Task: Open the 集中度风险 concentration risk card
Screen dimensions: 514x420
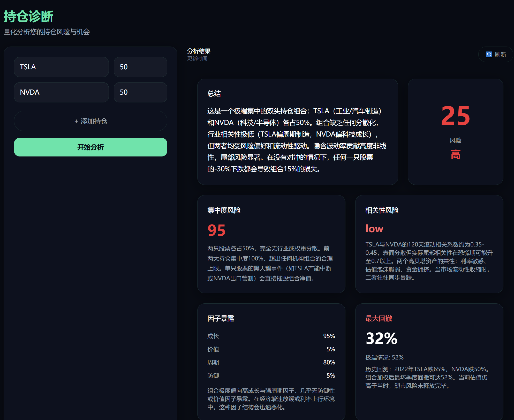Action: [x=271, y=244]
